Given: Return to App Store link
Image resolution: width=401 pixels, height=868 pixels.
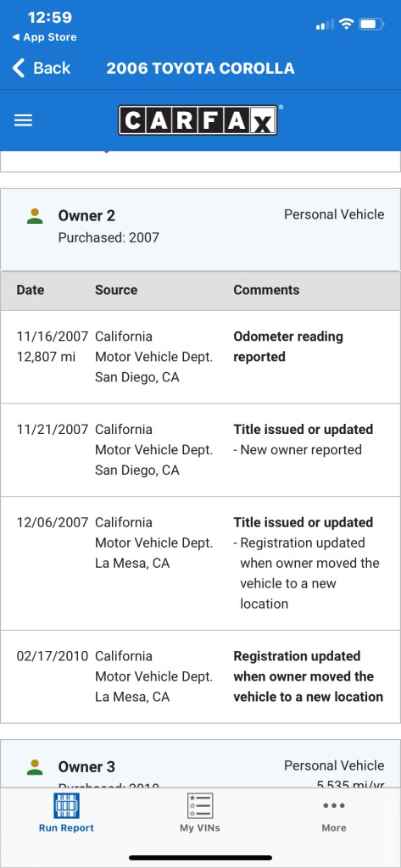Looking at the screenshot, I should pyautogui.click(x=44, y=37).
